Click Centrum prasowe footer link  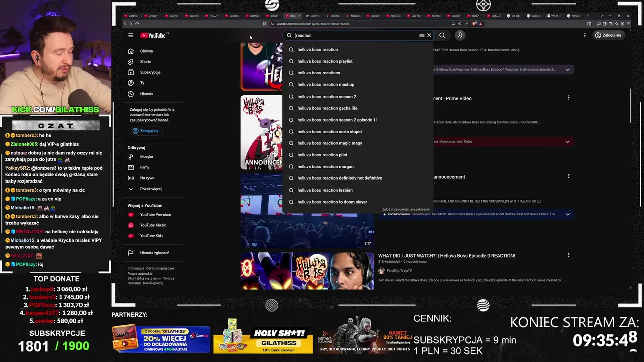[160, 268]
